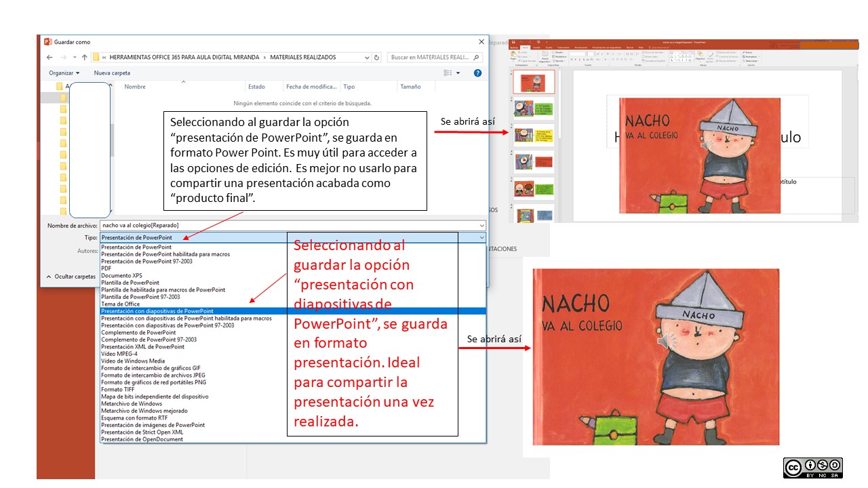Sort files by Nombre column header

(135, 87)
